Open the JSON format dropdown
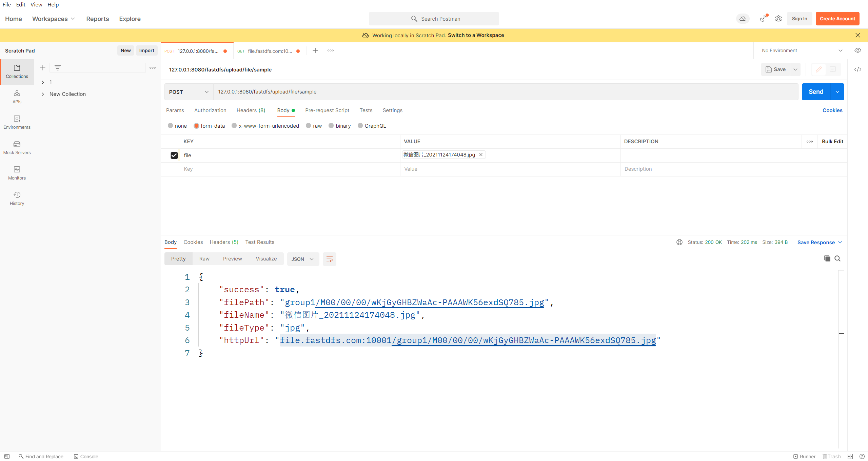This screenshot has width=868, height=461. pyautogui.click(x=302, y=259)
